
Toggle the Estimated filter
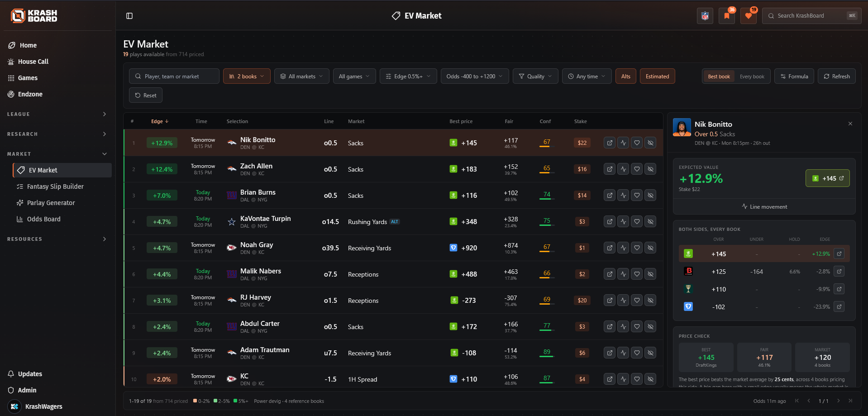coord(657,77)
